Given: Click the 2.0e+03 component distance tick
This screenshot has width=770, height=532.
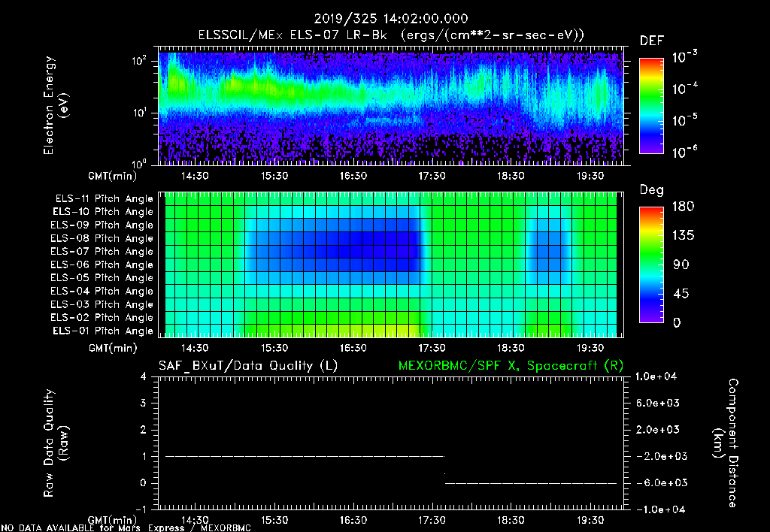Looking at the screenshot, I should point(658,429).
